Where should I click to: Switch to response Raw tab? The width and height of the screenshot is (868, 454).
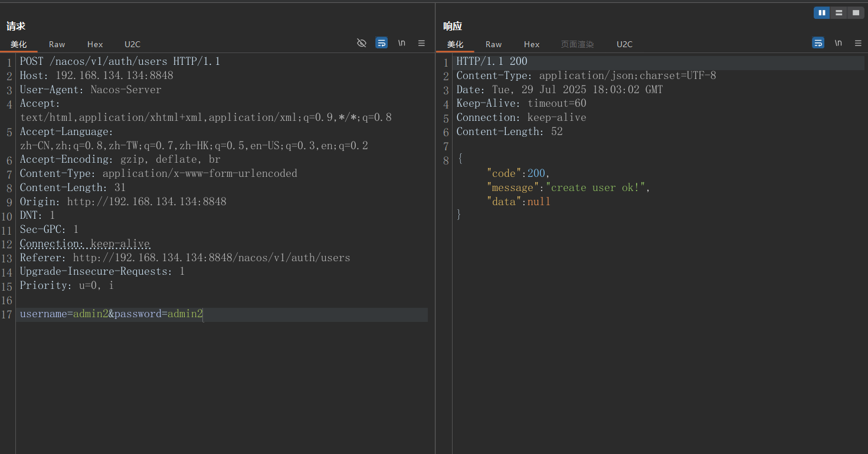coord(494,44)
